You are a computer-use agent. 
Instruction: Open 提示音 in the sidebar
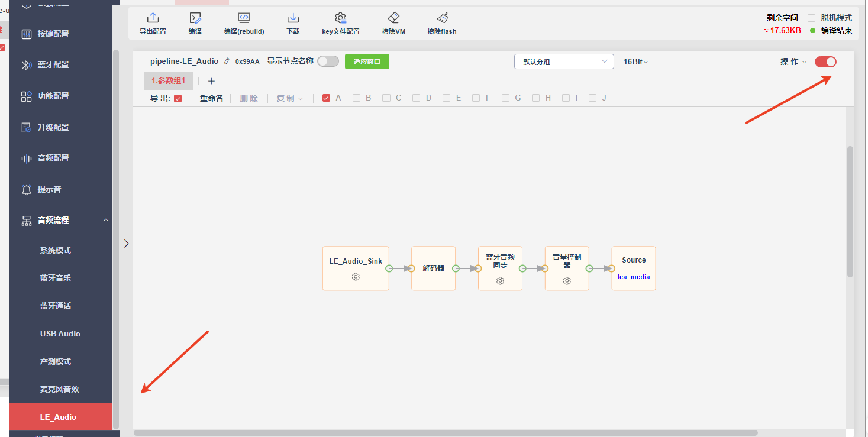point(60,189)
